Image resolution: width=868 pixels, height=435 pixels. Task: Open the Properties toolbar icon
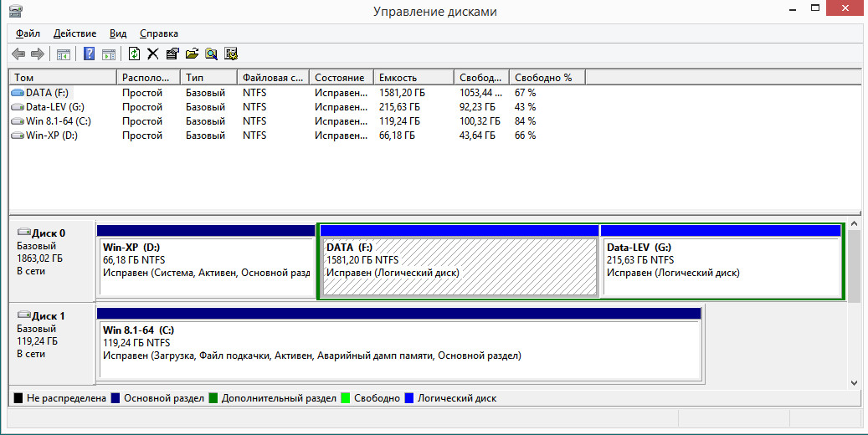[x=172, y=54]
